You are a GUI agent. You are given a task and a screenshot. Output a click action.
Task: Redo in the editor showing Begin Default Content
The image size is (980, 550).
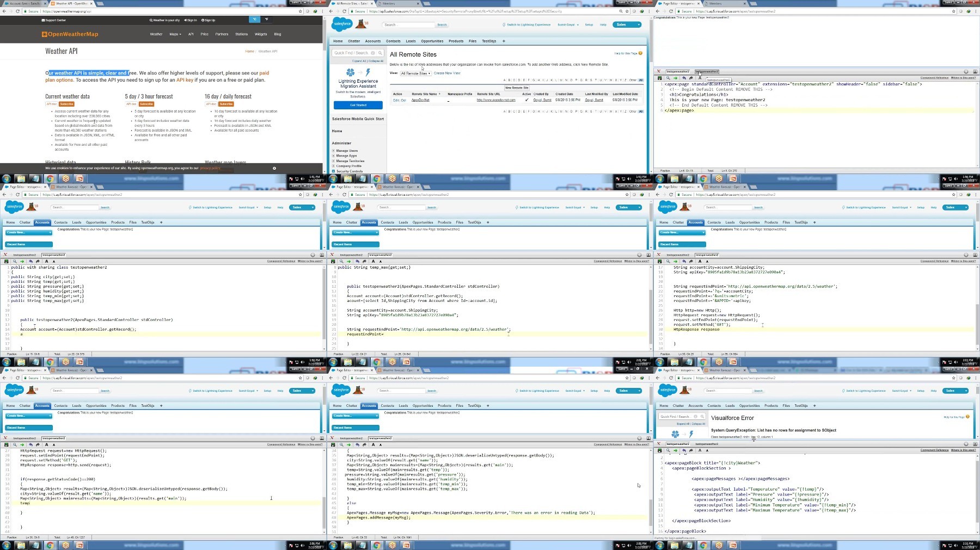pyautogui.click(x=691, y=78)
